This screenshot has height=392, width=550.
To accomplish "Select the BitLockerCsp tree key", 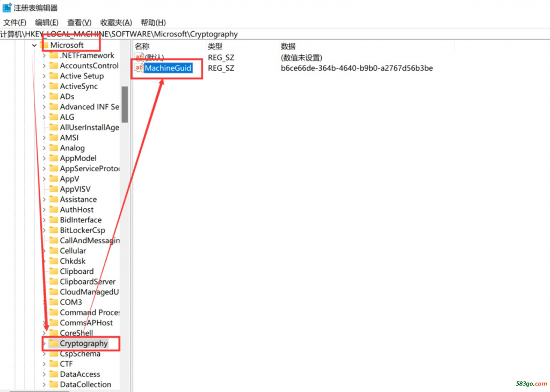I will click(x=82, y=230).
